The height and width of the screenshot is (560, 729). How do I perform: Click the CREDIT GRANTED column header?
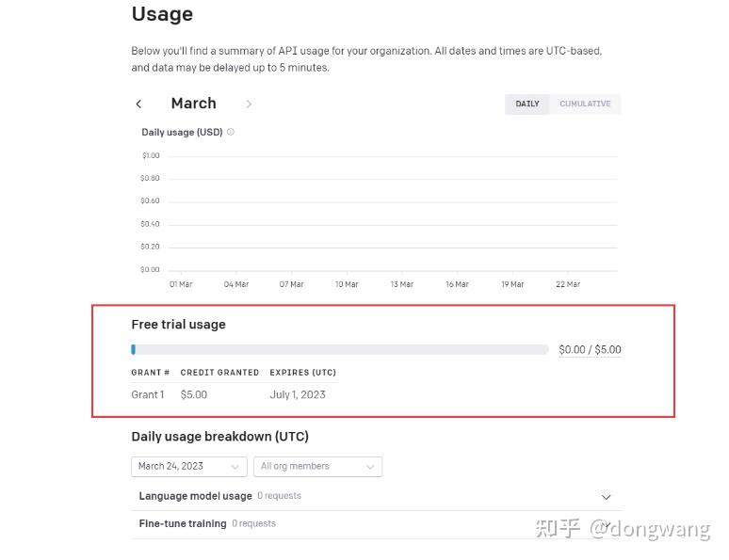coord(219,373)
